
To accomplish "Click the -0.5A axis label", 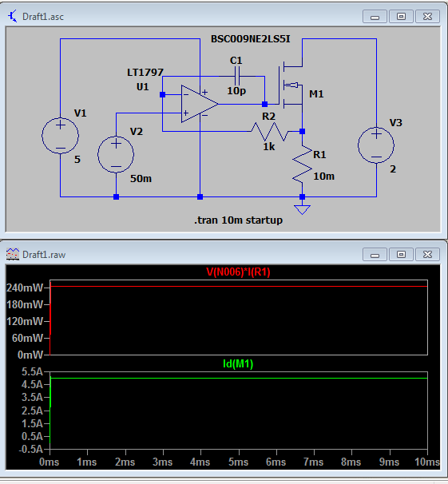I will point(30,449).
